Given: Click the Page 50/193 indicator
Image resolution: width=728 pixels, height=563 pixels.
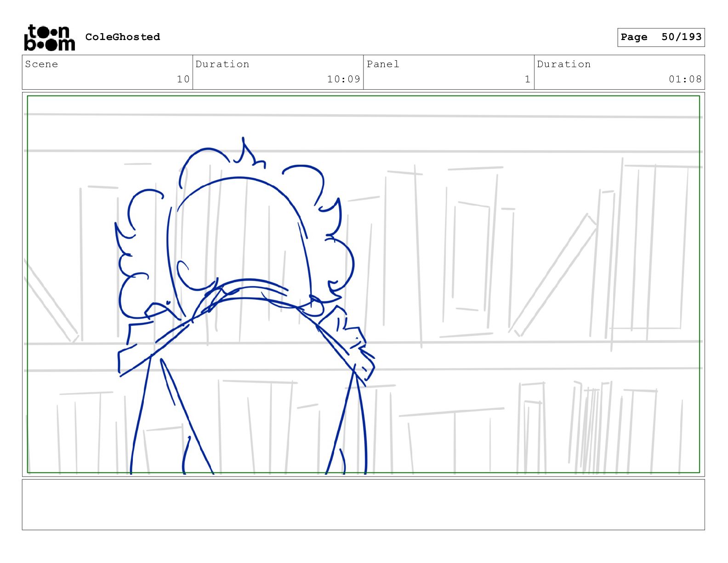Looking at the screenshot, I should point(661,37).
